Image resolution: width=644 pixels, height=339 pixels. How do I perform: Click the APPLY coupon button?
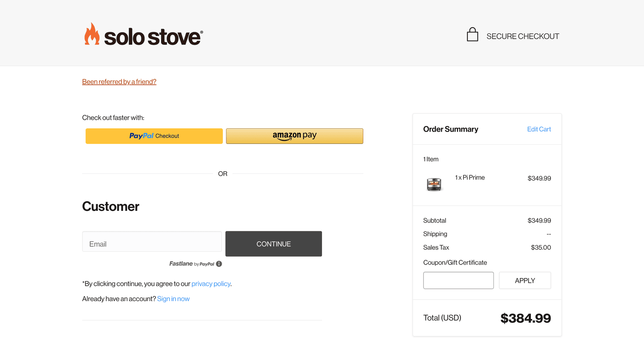(x=525, y=280)
